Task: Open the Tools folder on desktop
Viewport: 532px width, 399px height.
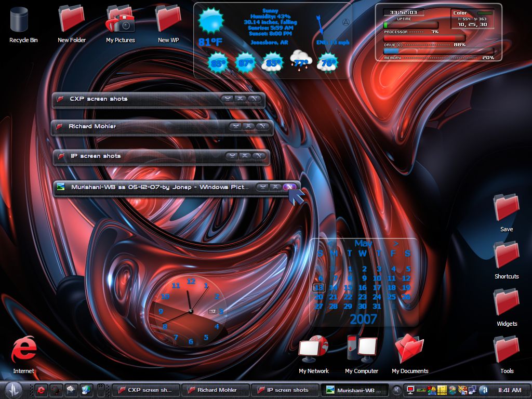Action: tap(506, 350)
